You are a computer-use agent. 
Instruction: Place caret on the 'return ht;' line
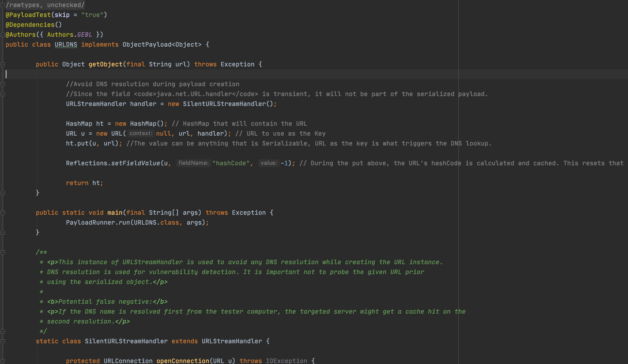tap(84, 183)
